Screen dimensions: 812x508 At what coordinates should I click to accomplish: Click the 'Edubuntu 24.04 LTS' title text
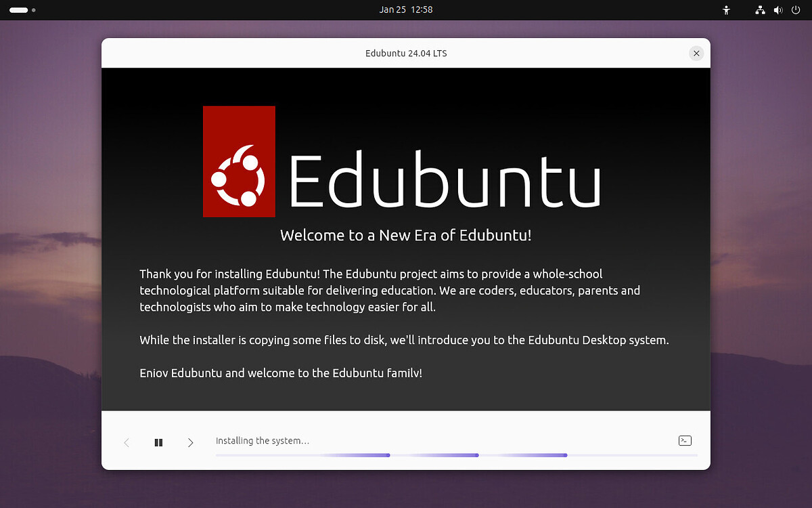click(x=406, y=53)
